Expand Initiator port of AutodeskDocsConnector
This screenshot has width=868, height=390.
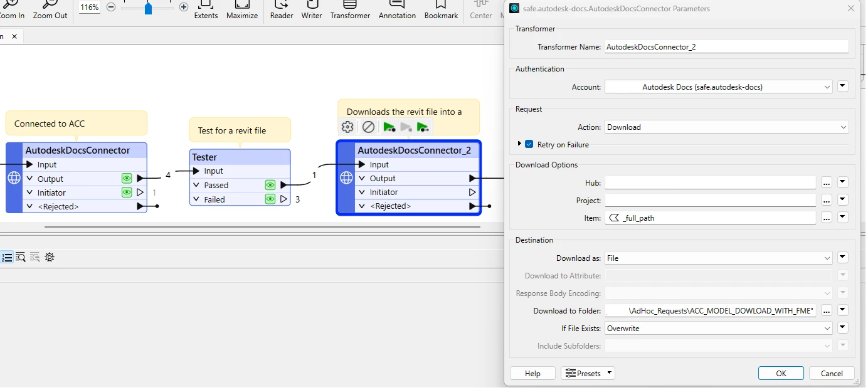click(x=29, y=192)
